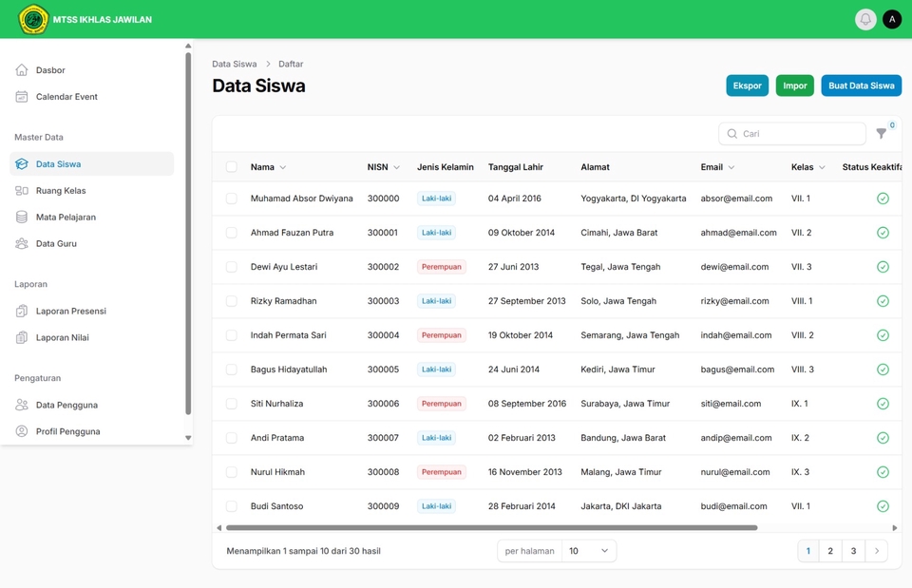Focus the Cari search field

coord(792,134)
